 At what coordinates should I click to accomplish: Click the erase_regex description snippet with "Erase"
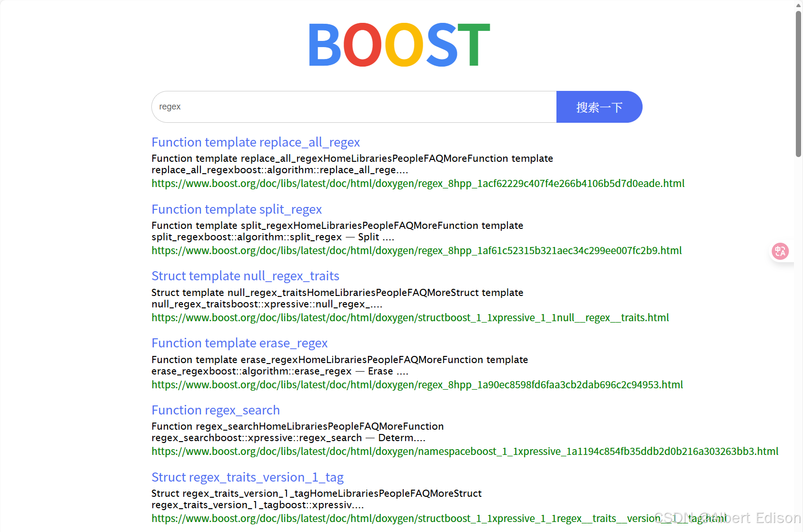point(340,365)
